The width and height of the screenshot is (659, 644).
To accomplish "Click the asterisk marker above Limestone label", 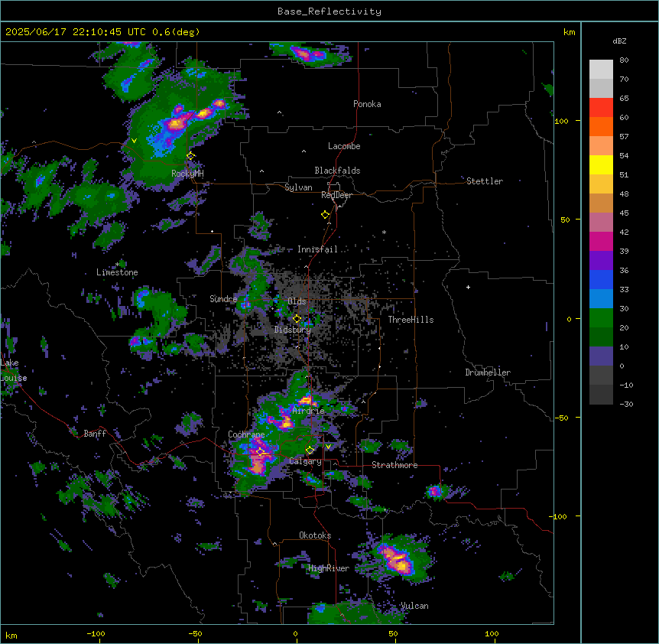I will (117, 265).
